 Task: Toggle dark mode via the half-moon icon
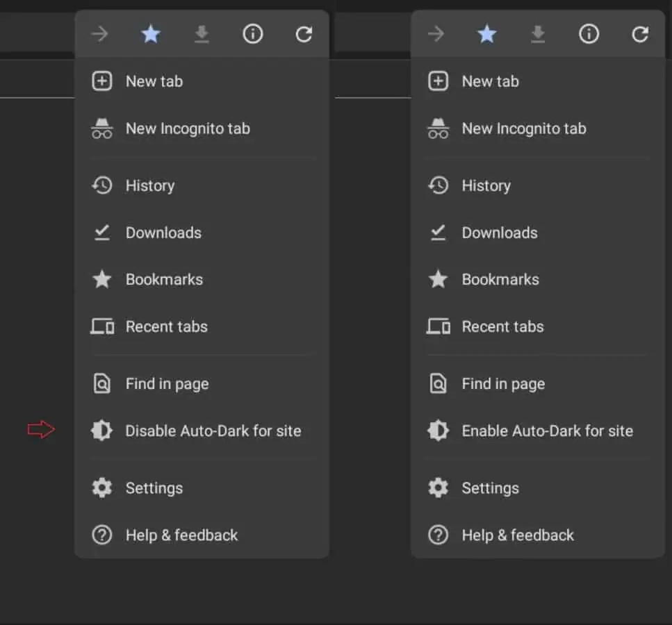click(101, 431)
